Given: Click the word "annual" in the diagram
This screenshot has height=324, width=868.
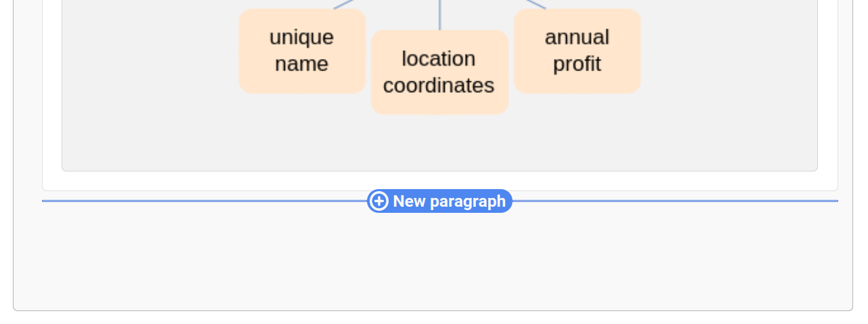Looking at the screenshot, I should (x=577, y=37).
